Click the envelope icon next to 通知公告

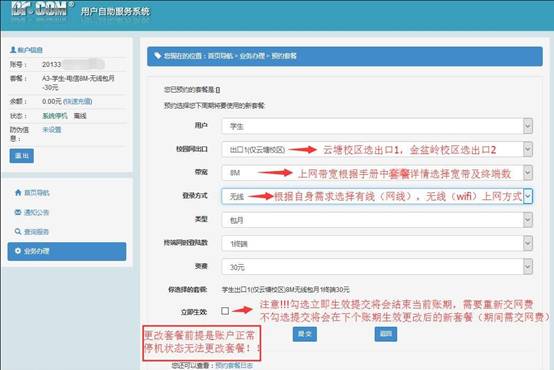coord(18,212)
